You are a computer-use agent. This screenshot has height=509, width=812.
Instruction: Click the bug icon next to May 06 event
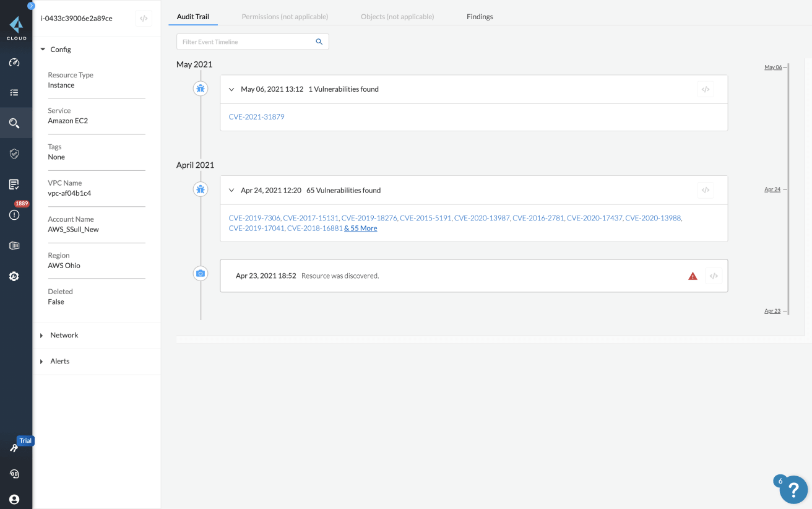point(200,89)
